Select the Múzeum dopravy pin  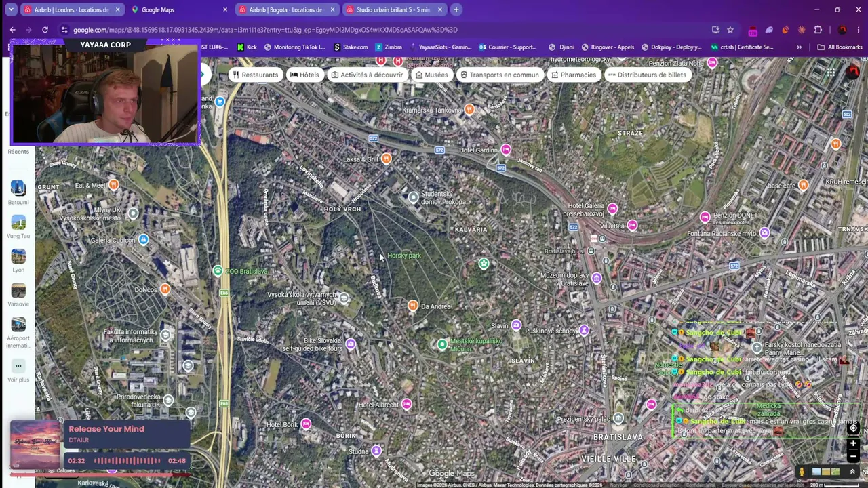point(597,278)
